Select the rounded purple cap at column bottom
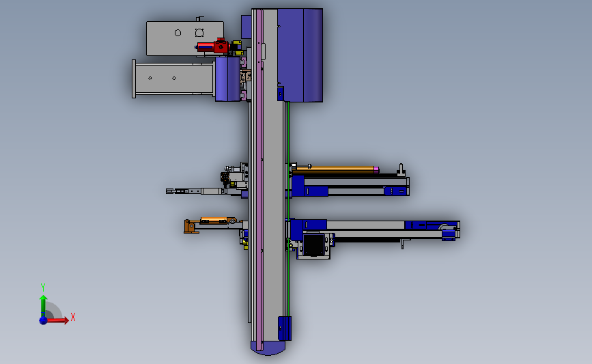 coord(268,348)
